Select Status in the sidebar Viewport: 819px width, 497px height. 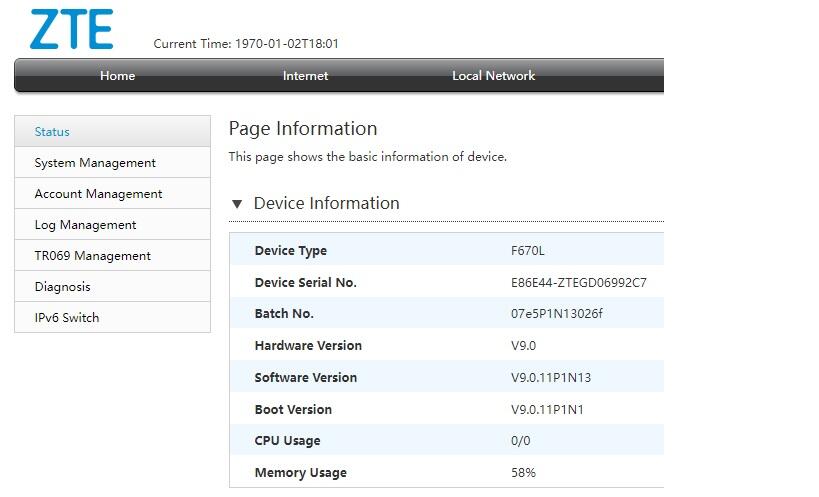click(x=52, y=132)
